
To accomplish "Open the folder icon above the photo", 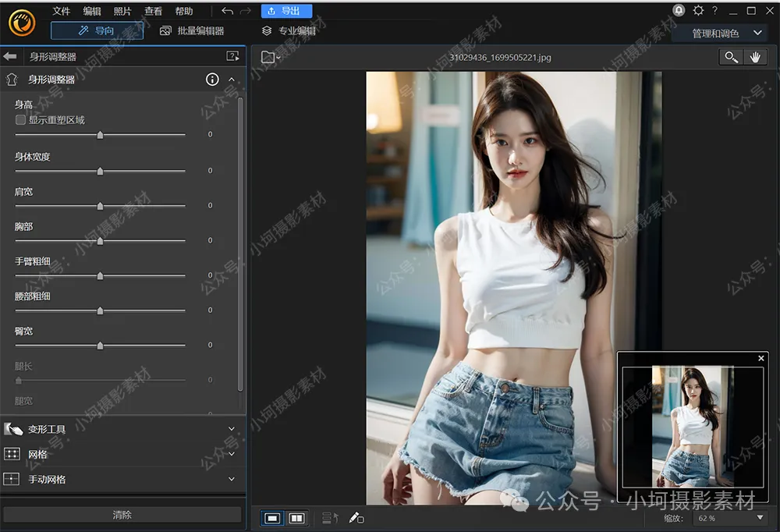I will pyautogui.click(x=269, y=57).
